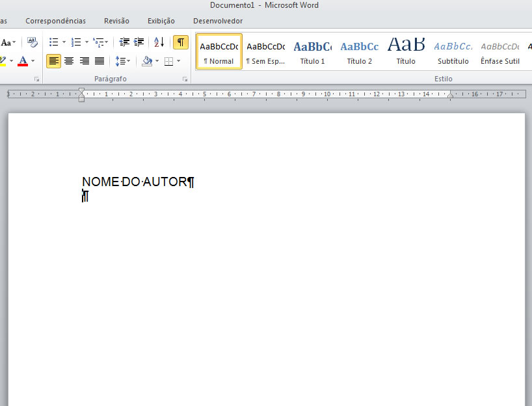532x406 pixels.
Task: Apply the Título 2 style
Action: [x=359, y=51]
